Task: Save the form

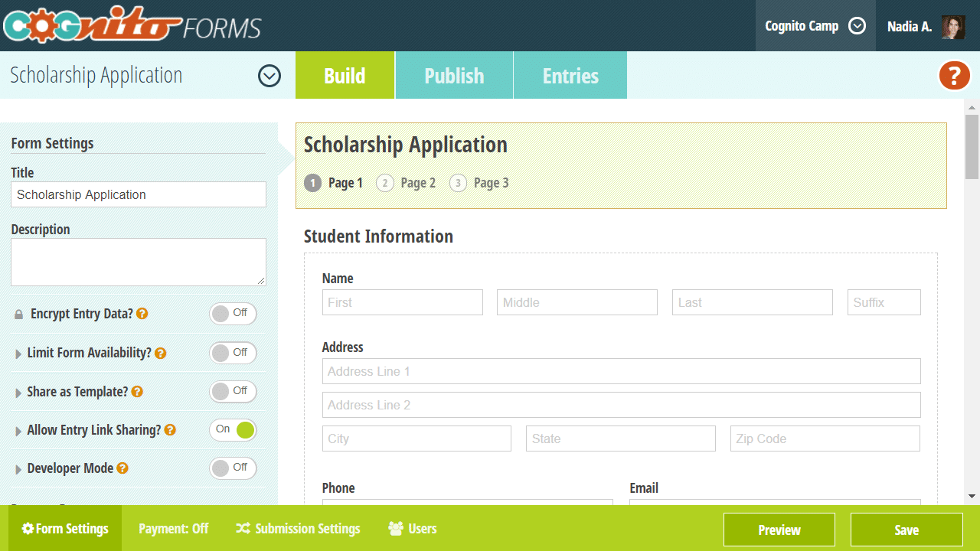Action: (x=906, y=530)
